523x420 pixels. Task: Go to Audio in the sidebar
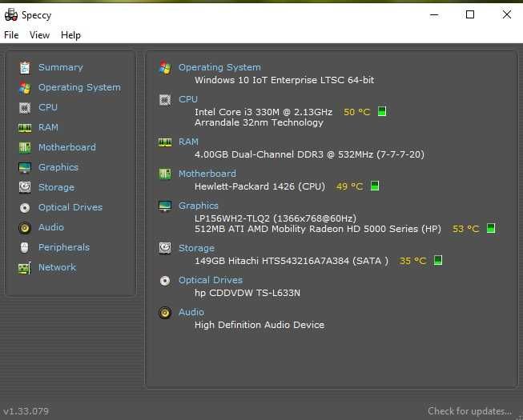point(51,227)
